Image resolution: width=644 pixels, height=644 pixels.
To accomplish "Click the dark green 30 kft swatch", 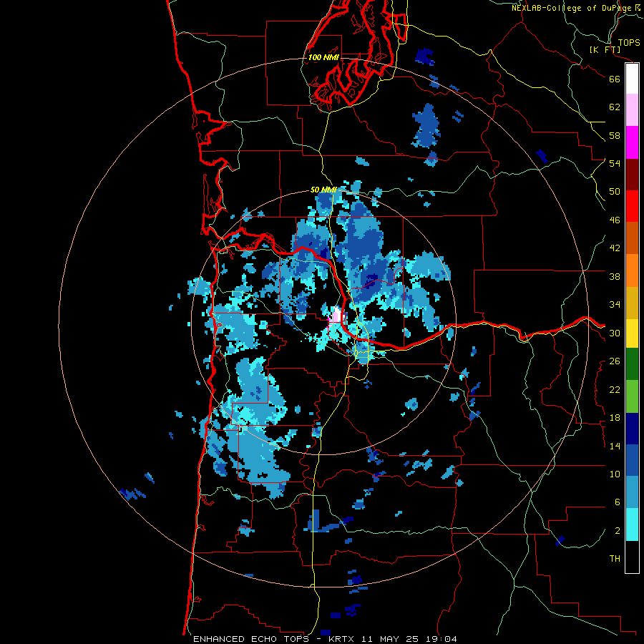I will 632,364.
